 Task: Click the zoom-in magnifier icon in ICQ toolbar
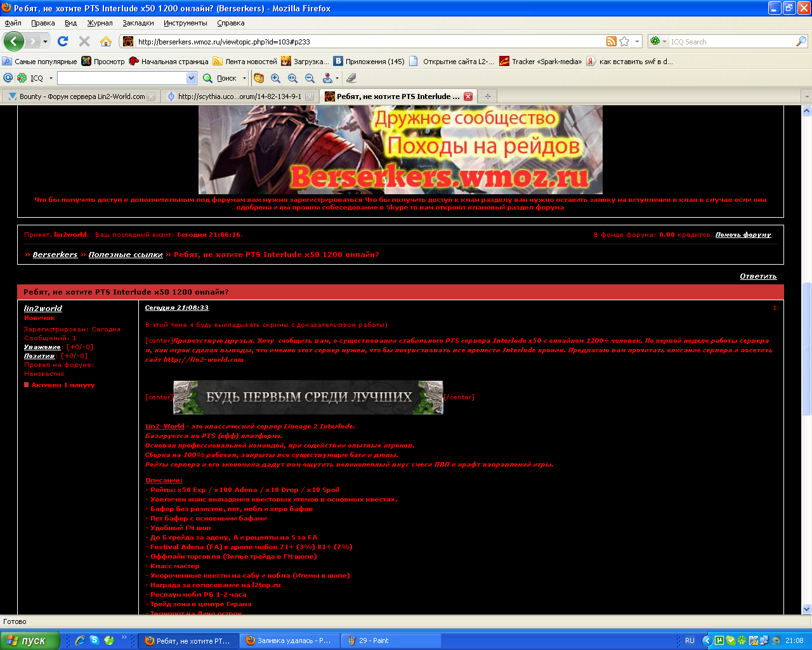tap(275, 78)
